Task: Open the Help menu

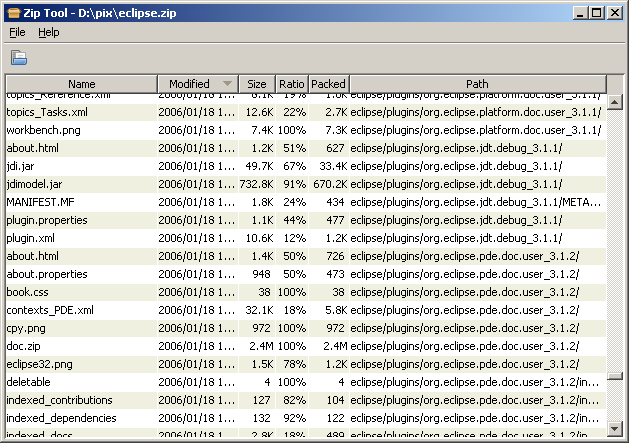Action: coord(49,32)
